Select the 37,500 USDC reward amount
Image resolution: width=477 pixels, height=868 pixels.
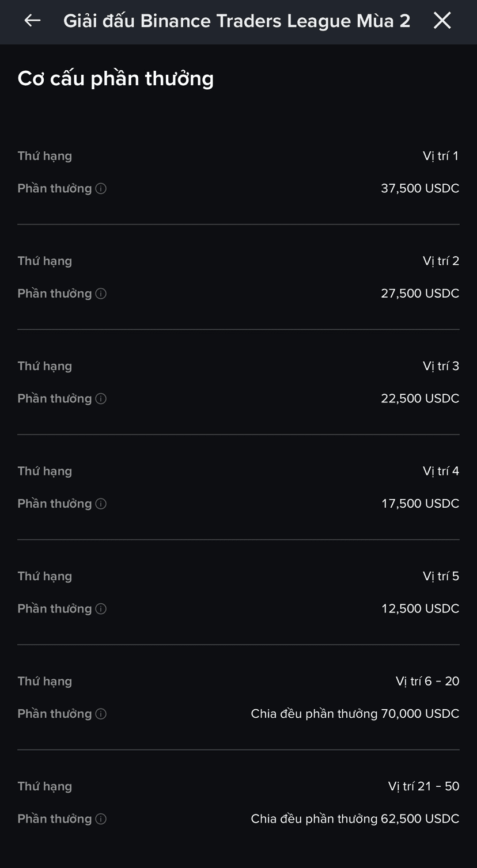420,188
